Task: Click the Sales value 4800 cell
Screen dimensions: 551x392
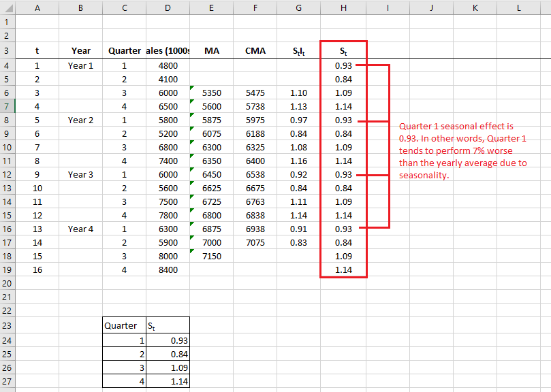Action: pos(168,66)
